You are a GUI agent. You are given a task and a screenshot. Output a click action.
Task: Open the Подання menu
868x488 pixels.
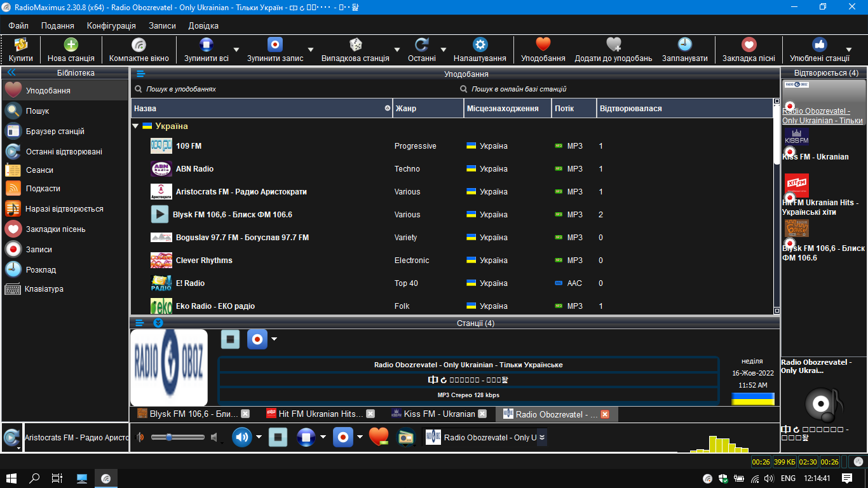coord(58,26)
